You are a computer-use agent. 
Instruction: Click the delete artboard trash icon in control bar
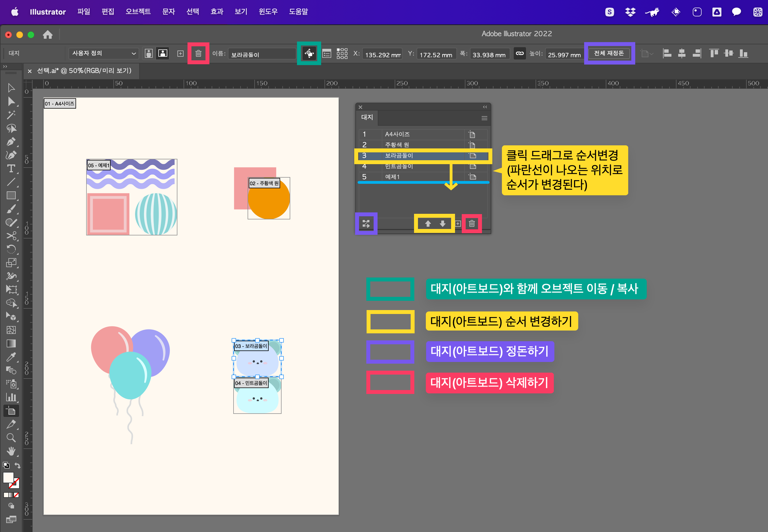[x=198, y=53]
